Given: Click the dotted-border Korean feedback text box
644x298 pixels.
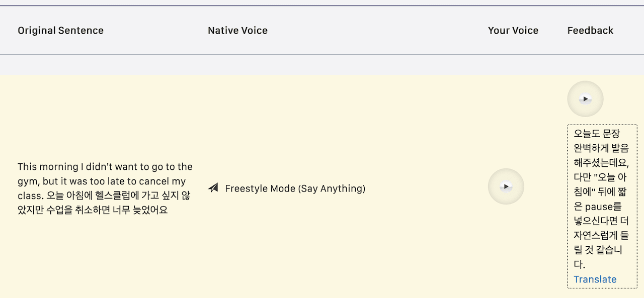Looking at the screenshot, I should coord(602,207).
